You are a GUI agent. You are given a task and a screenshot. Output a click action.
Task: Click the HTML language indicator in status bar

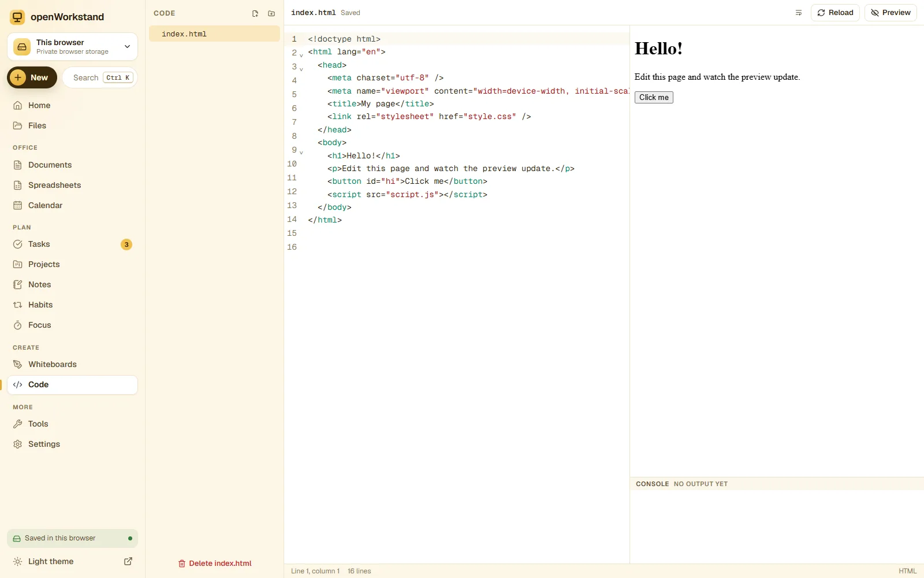point(907,571)
